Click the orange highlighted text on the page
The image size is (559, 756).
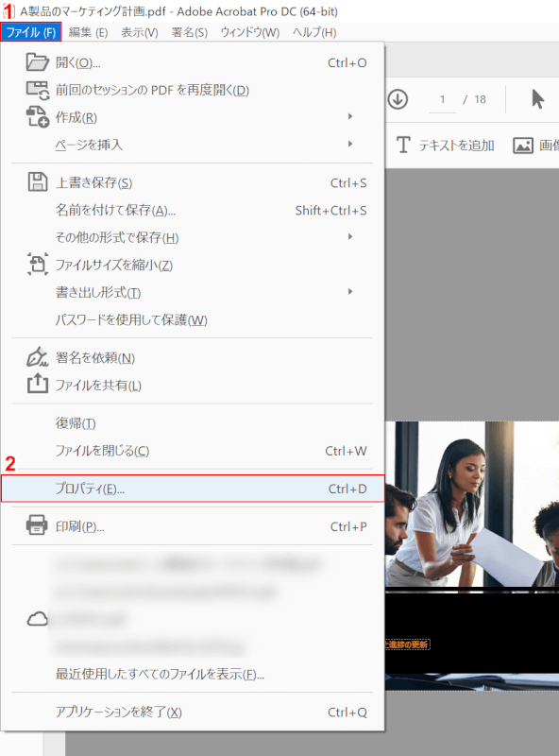click(x=407, y=644)
